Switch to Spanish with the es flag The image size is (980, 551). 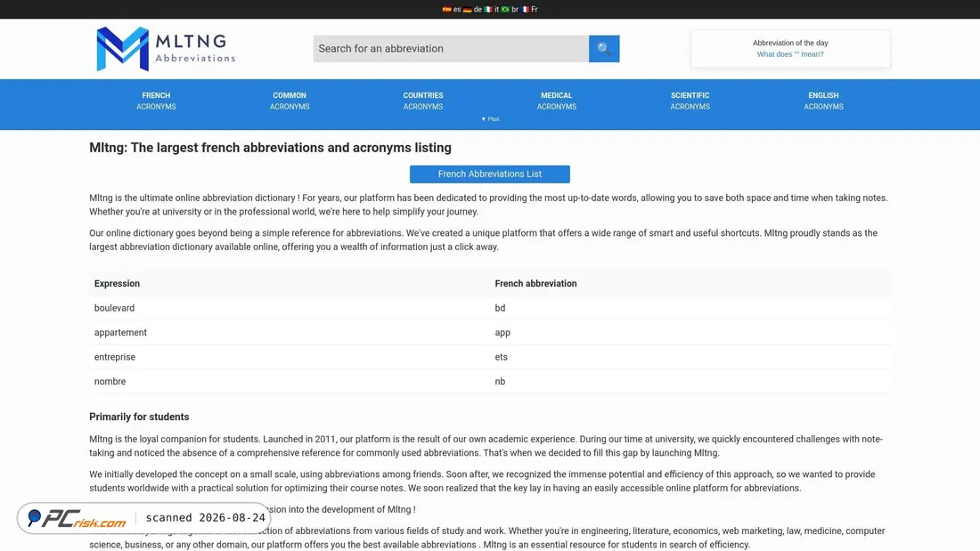point(452,10)
